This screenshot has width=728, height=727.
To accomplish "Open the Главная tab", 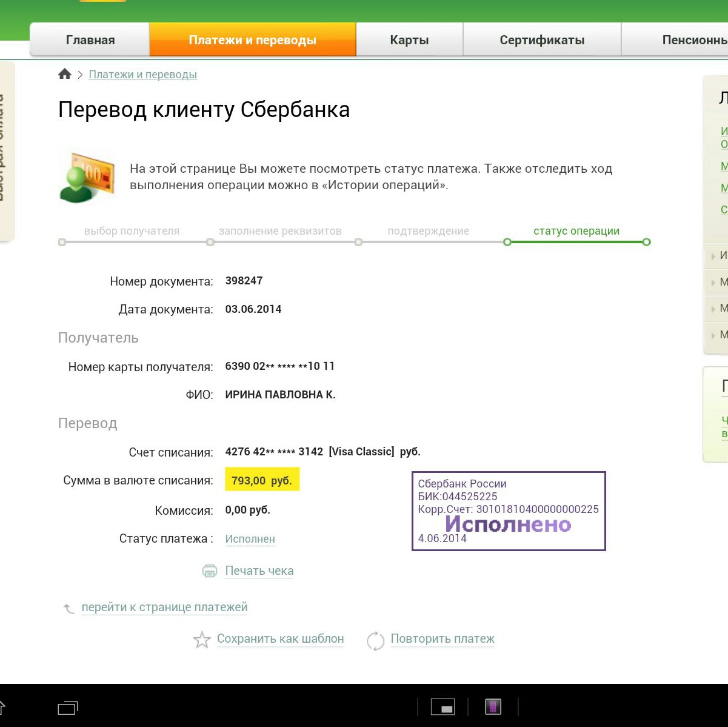I will click(90, 40).
